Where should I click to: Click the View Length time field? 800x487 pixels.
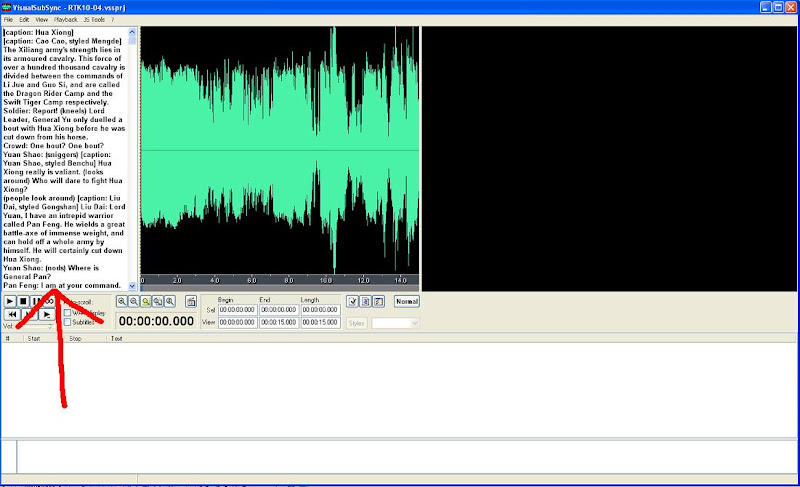point(320,322)
